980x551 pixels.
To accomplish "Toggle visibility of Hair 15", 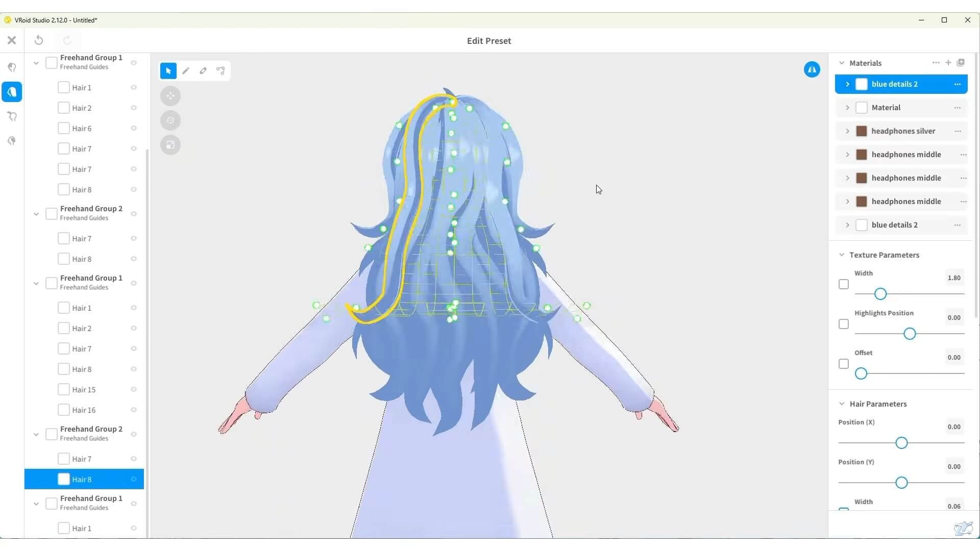I will [134, 390].
